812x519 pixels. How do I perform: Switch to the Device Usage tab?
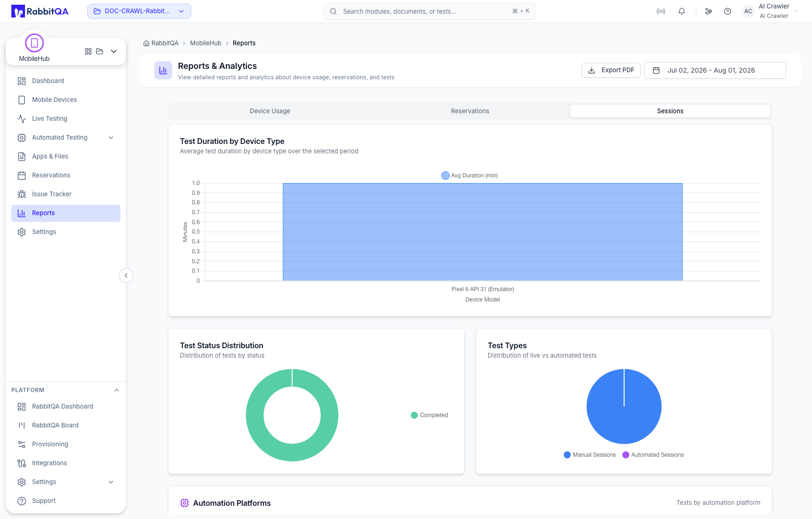tap(270, 111)
